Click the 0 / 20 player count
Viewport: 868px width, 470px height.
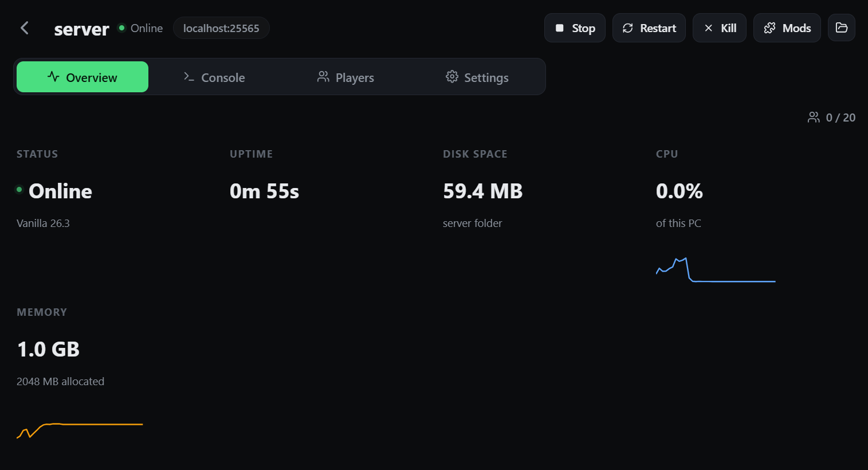832,117
